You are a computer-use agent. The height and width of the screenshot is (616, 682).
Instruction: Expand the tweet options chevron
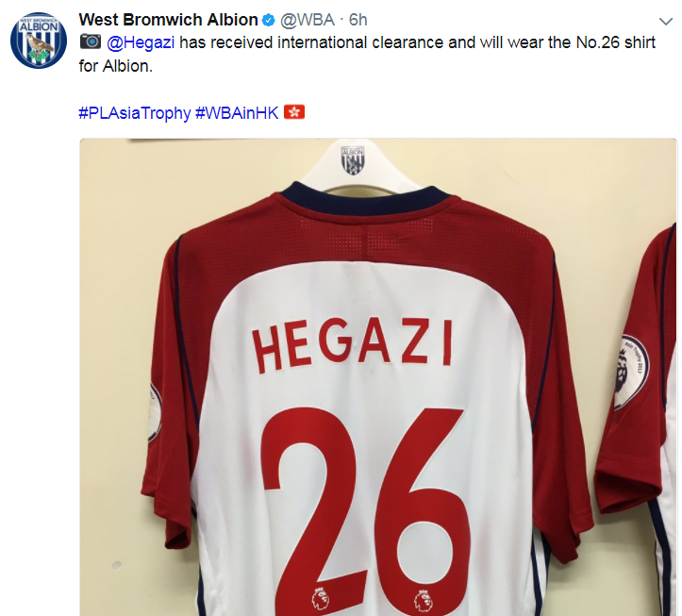click(666, 22)
